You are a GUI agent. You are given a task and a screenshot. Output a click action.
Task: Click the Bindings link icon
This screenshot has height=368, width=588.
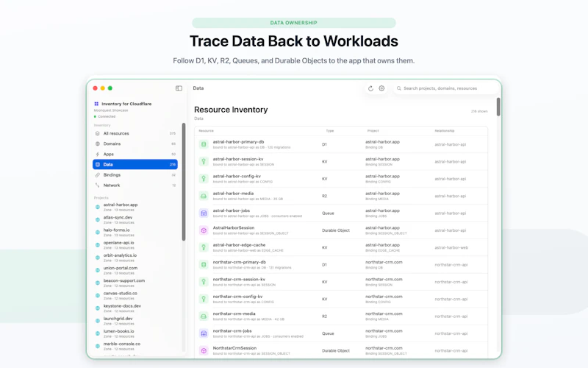point(98,175)
